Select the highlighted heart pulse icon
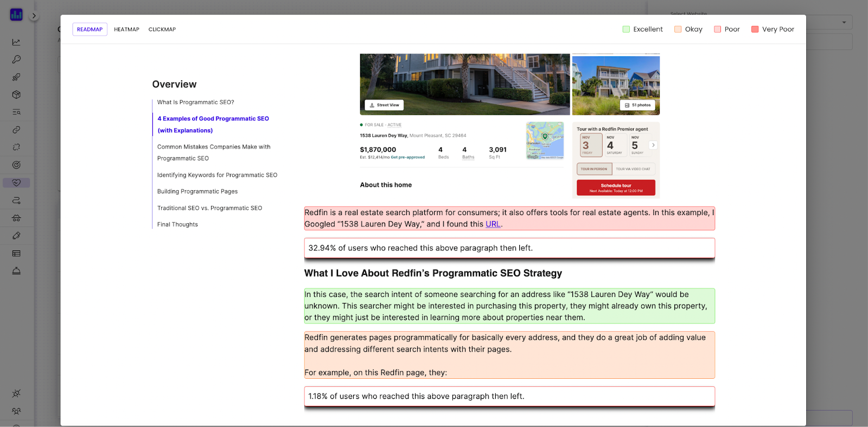The width and height of the screenshot is (868, 427). (x=16, y=183)
